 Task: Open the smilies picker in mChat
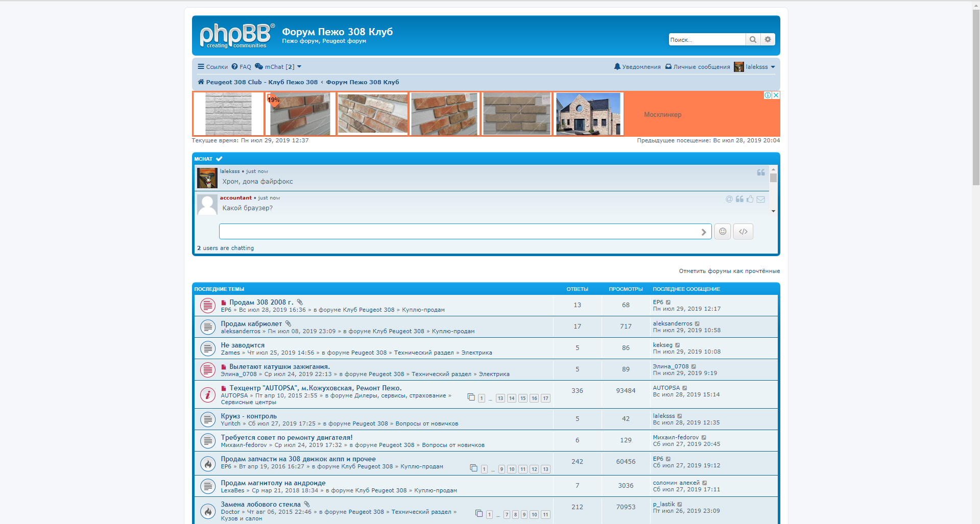[722, 232]
